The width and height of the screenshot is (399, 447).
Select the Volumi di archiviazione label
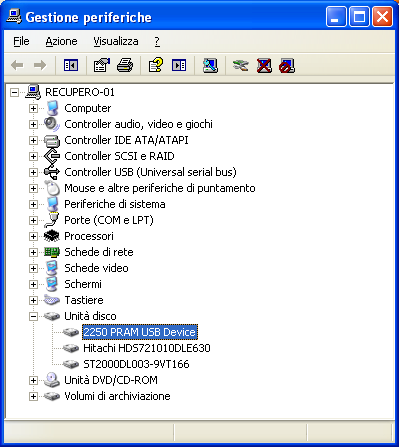click(117, 396)
